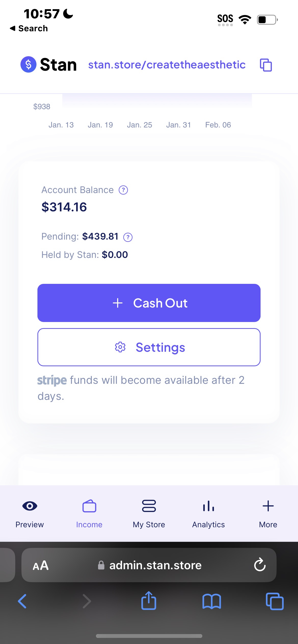The width and height of the screenshot is (298, 644).
Task: Return to Search via back arrow
Action: point(29,28)
